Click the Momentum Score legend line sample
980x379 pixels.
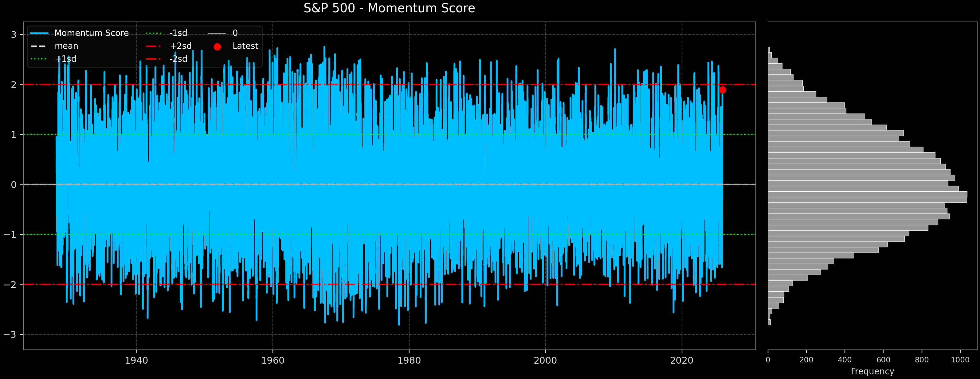[x=40, y=33]
